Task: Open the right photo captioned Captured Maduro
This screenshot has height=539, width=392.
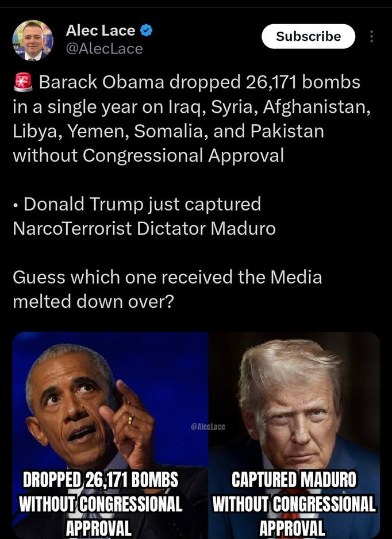Action: [x=294, y=435]
